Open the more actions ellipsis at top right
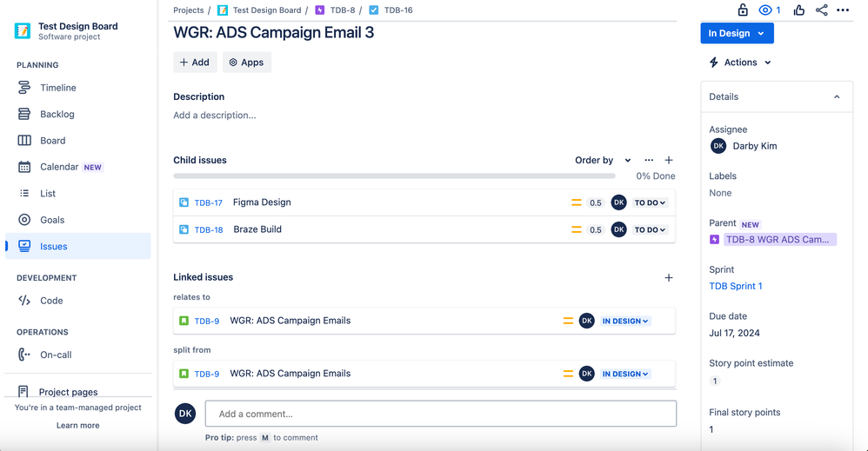This screenshot has height=451, width=868. 843,10
